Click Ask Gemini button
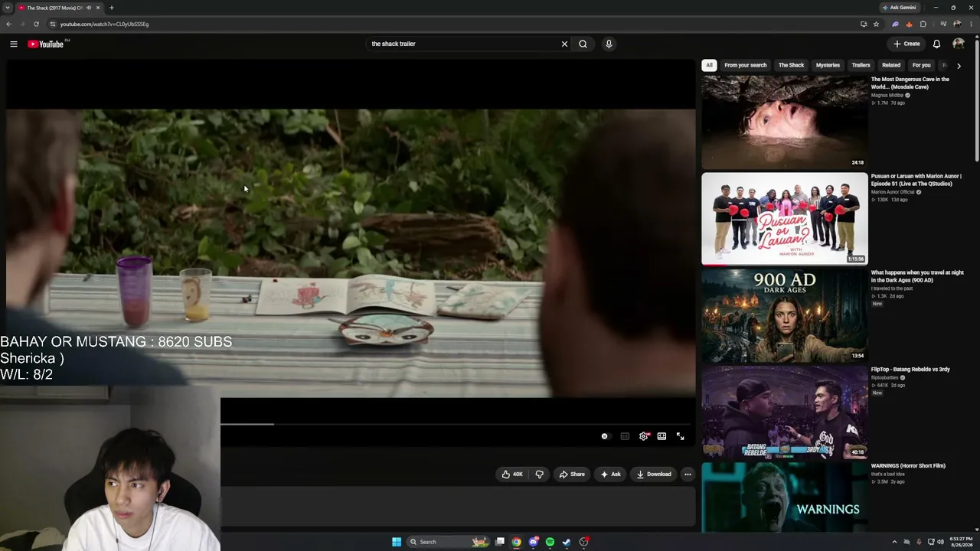This screenshot has width=980, height=551. point(899,8)
